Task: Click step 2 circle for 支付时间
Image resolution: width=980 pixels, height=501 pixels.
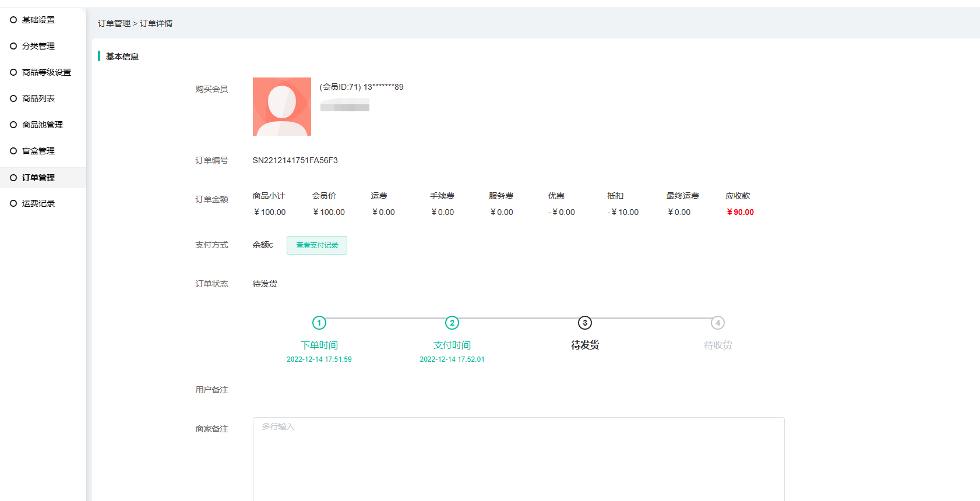Action: tap(452, 323)
